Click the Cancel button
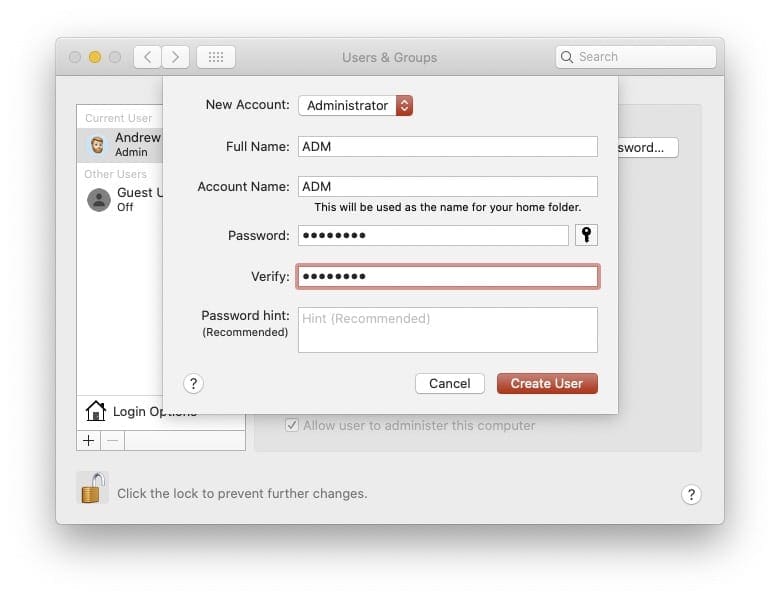Screen dimensions: 780x598 point(450,384)
